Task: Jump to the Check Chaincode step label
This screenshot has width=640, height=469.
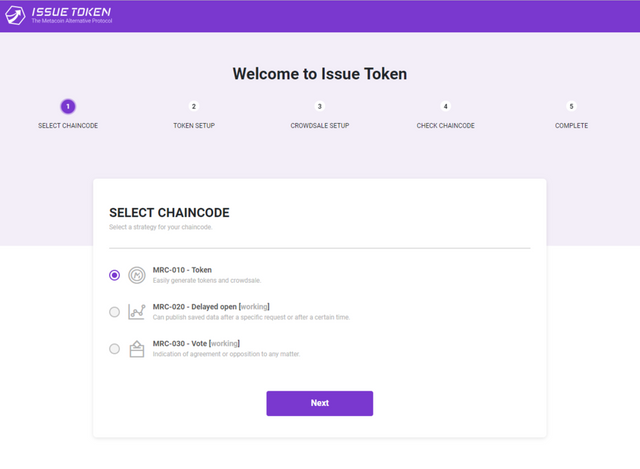Action: (x=446, y=126)
